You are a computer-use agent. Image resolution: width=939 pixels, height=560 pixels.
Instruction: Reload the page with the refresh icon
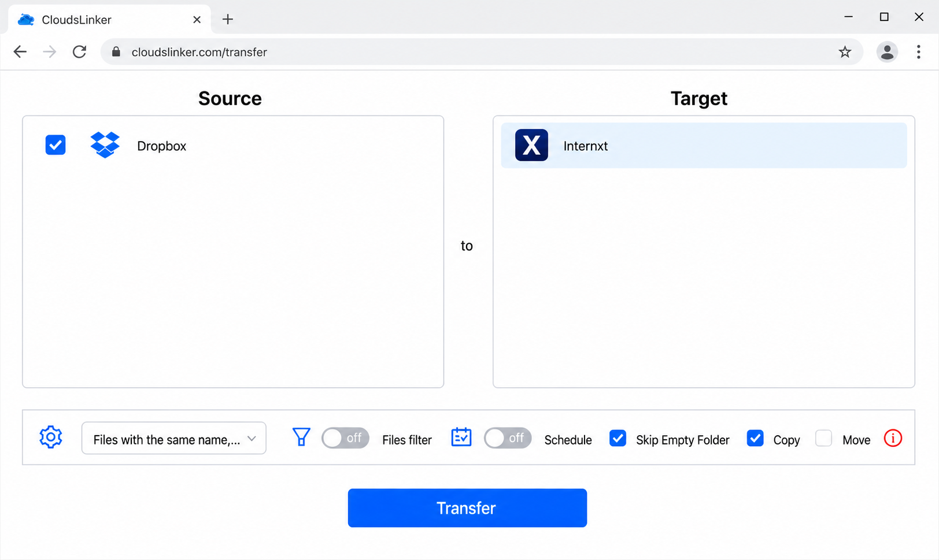click(80, 52)
